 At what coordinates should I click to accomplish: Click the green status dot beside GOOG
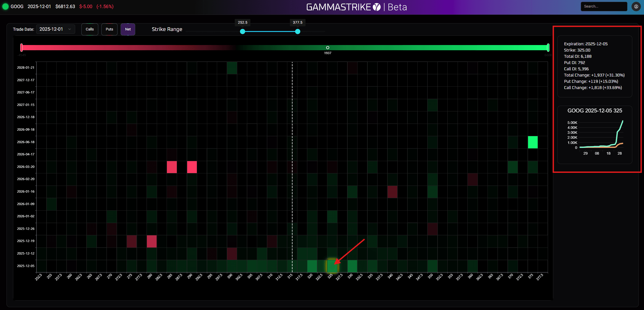(5, 7)
